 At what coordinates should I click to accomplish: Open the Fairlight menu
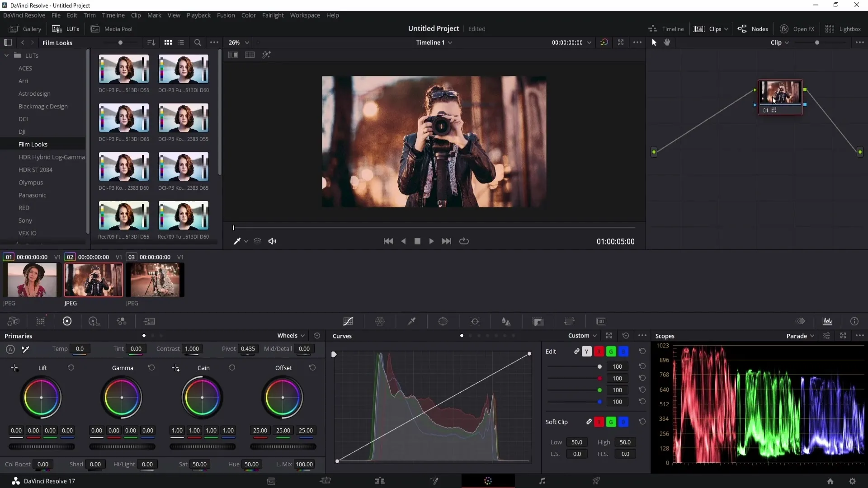coord(273,15)
